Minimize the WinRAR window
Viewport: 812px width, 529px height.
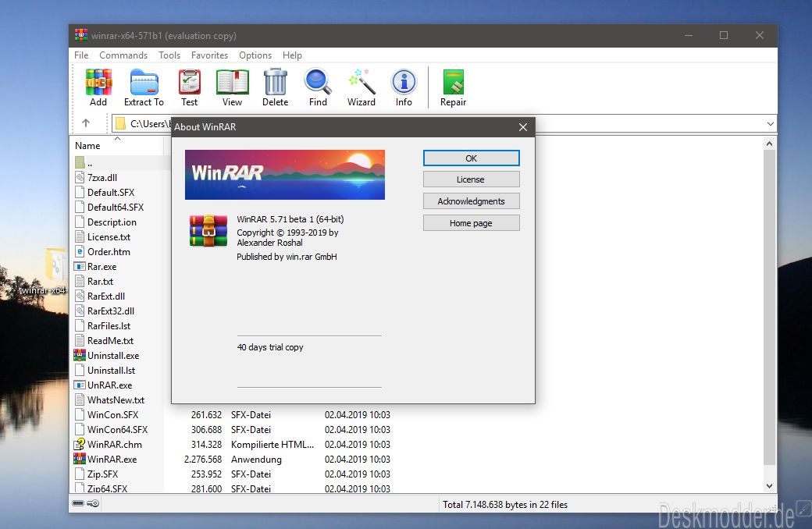688,35
